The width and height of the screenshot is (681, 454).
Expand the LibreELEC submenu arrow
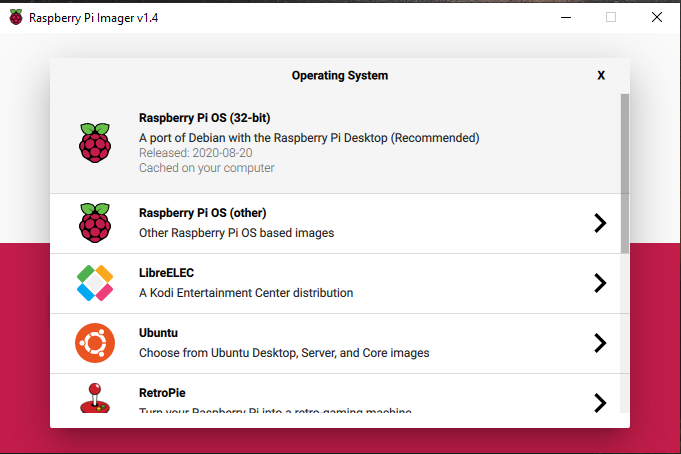[600, 283]
